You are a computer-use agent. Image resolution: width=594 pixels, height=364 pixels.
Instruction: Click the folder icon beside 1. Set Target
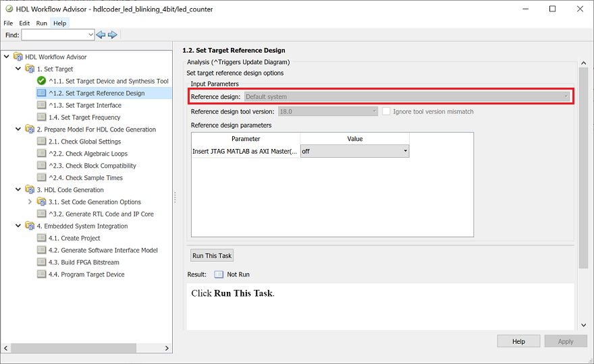coord(30,69)
